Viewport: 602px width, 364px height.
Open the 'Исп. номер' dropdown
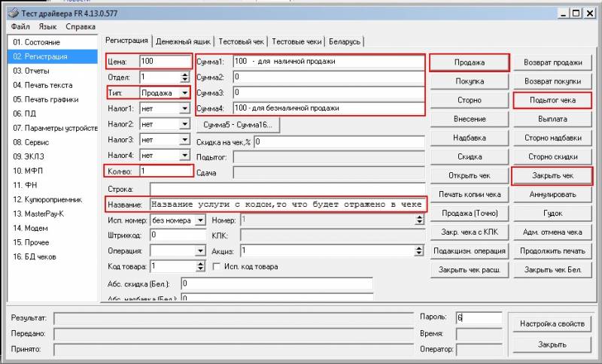(199, 220)
